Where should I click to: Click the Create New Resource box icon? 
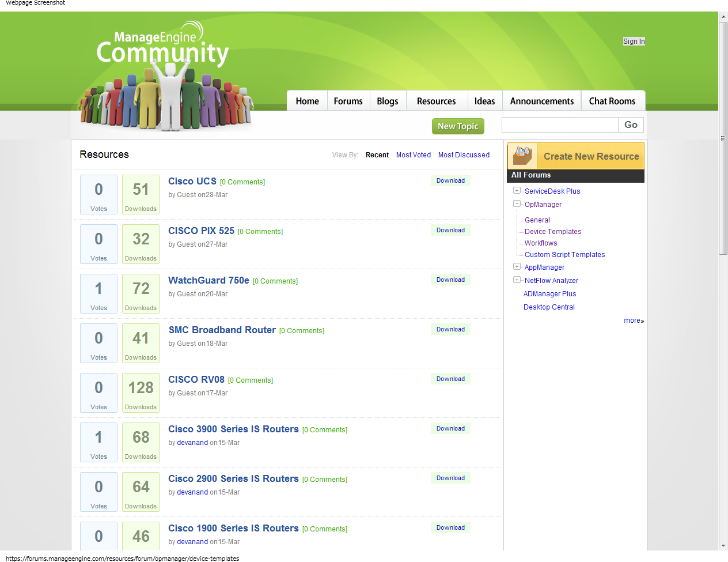522,156
